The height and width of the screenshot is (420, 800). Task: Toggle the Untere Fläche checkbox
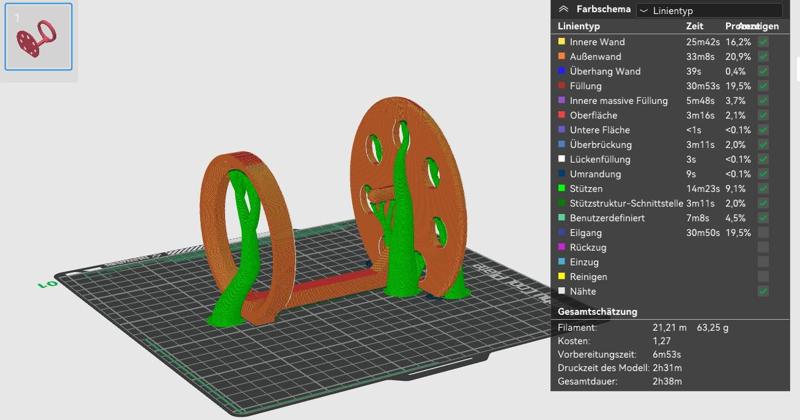763,130
